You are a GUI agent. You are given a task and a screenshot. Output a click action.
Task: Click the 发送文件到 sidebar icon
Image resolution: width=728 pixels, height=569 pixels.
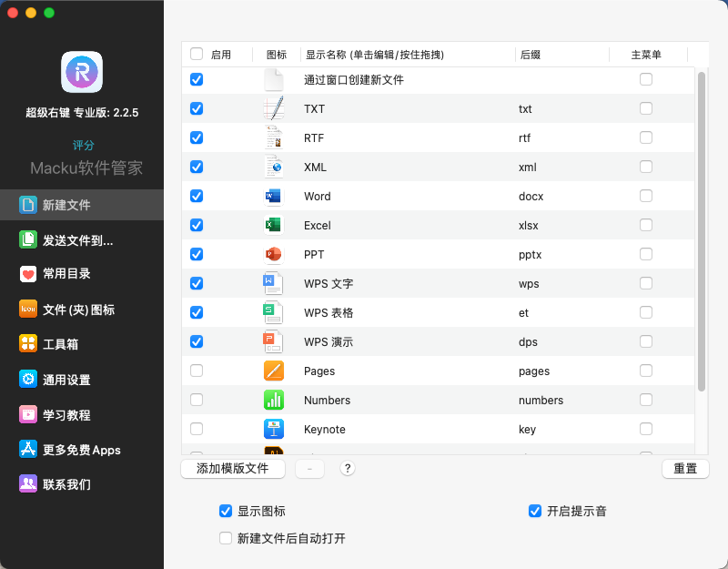[28, 240]
